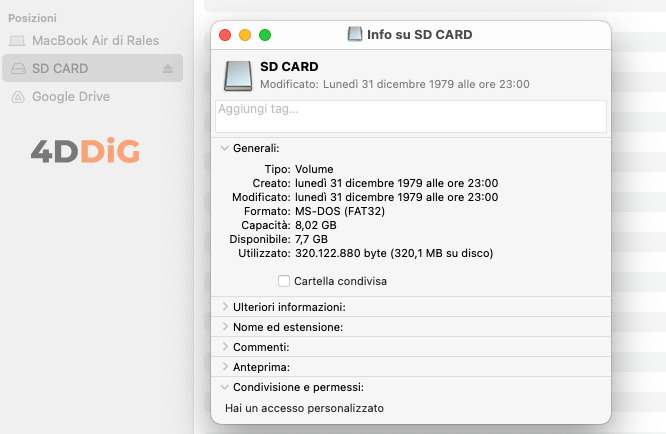Expand the Anteprima section

[x=225, y=366]
